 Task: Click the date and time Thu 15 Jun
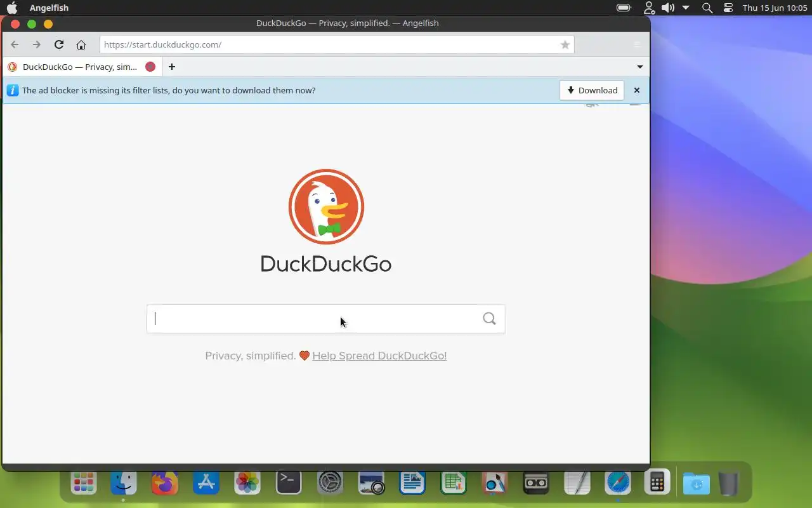pyautogui.click(x=775, y=8)
